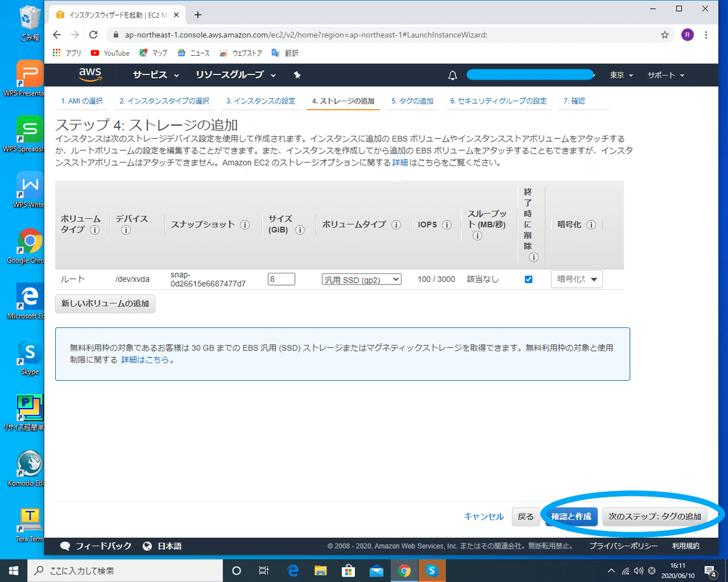Open the 暗号化 dropdown
728x582 pixels.
tap(577, 279)
